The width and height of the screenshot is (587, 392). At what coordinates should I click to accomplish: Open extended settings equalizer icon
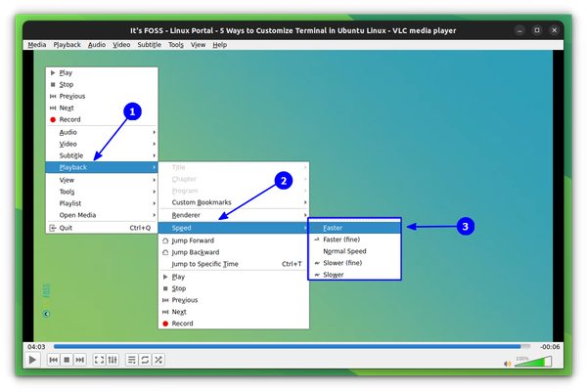tap(113, 361)
